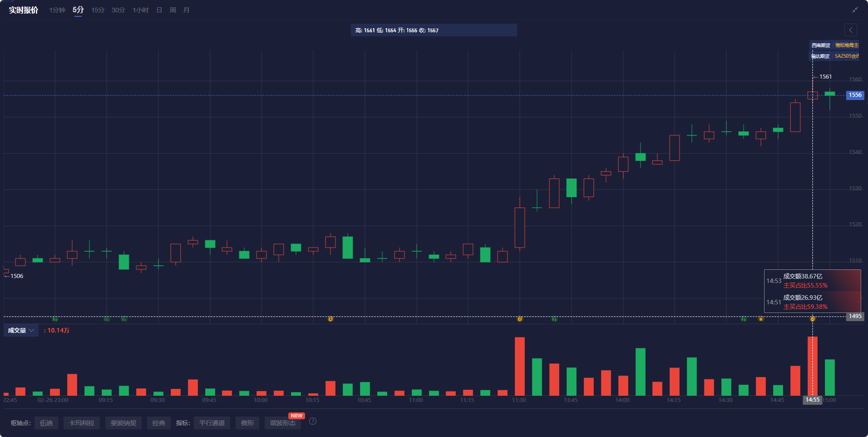868x437 pixels.
Task: Apply the 平行通道 indicator
Action: [212, 422]
